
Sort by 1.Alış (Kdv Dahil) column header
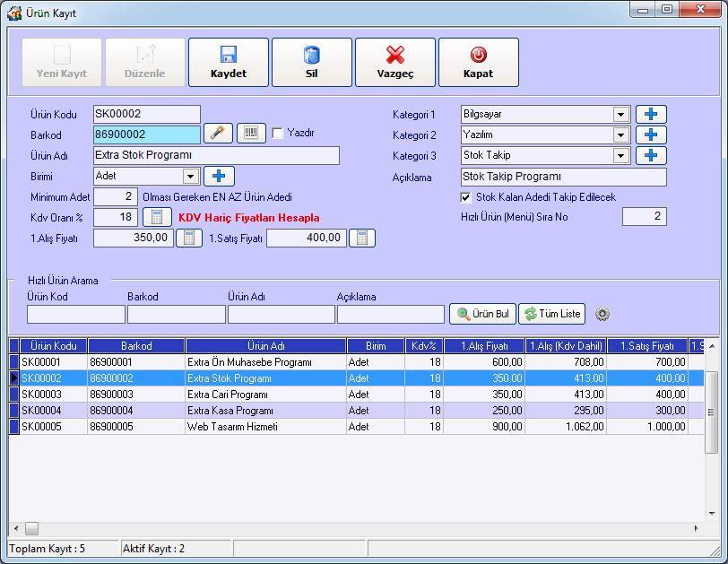tap(566, 346)
